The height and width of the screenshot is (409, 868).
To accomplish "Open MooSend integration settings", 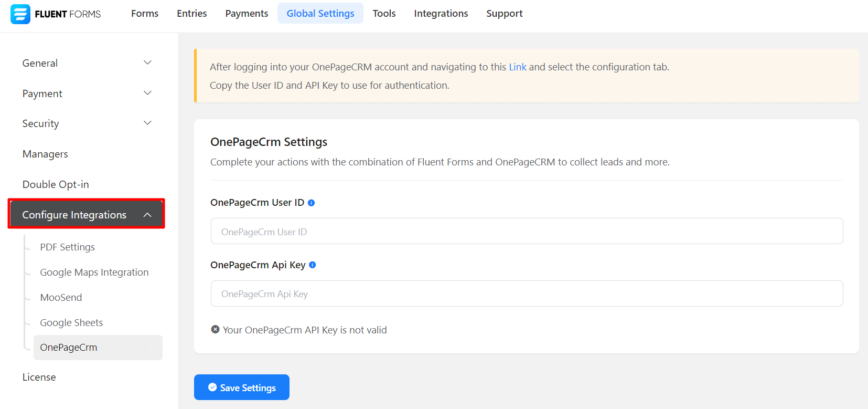I will [61, 298].
